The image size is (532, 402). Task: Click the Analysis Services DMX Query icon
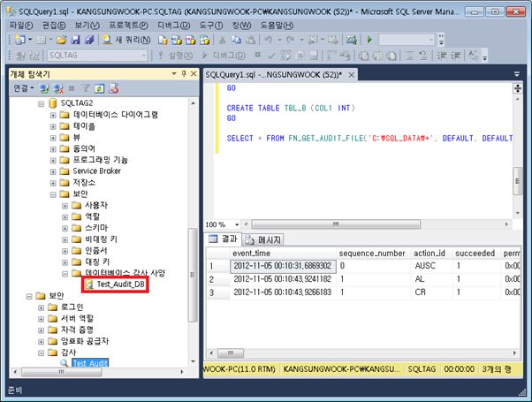tap(191, 40)
